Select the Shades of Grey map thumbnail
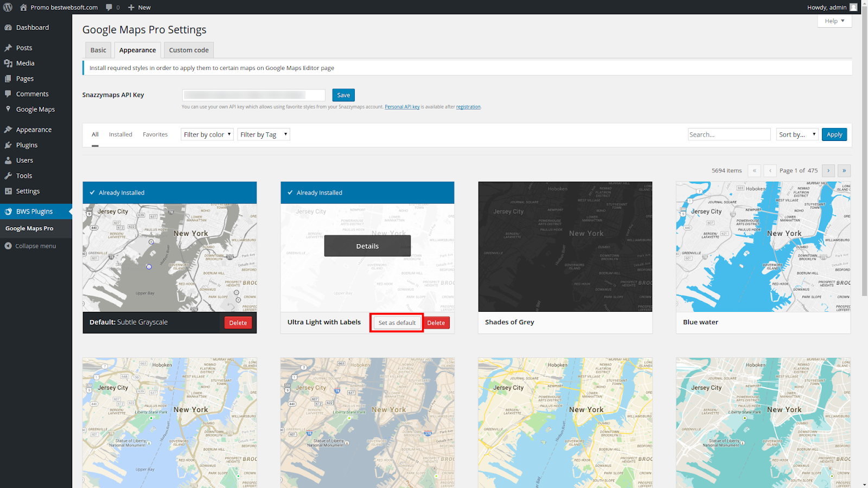868x488 pixels. (x=565, y=247)
